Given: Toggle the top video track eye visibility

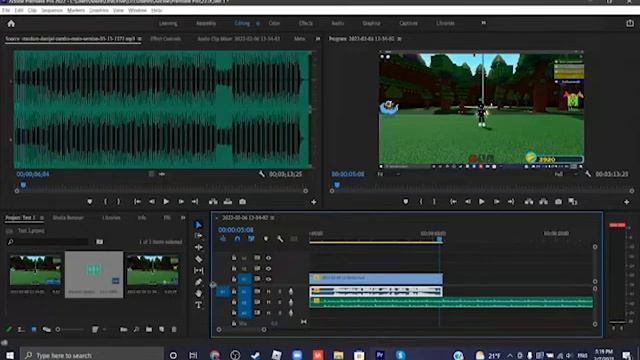Looking at the screenshot, I should tap(268, 258).
